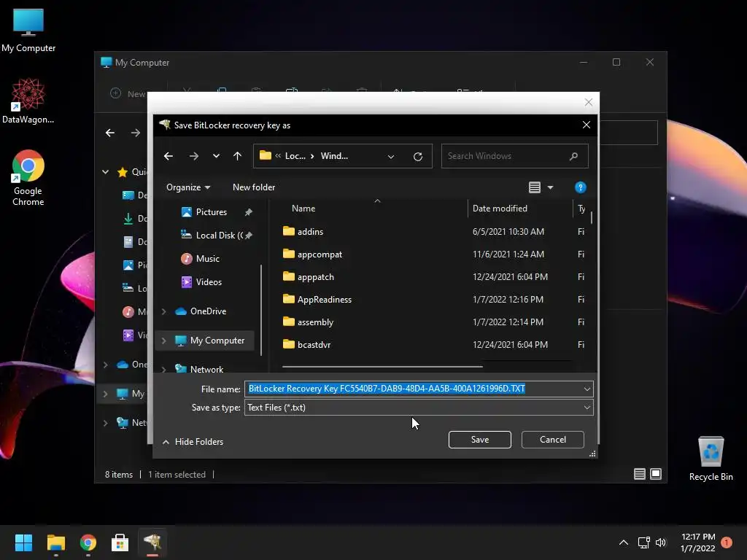This screenshot has height=560, width=747.
Task: Select Pictures in the navigation pane
Action: [211, 212]
